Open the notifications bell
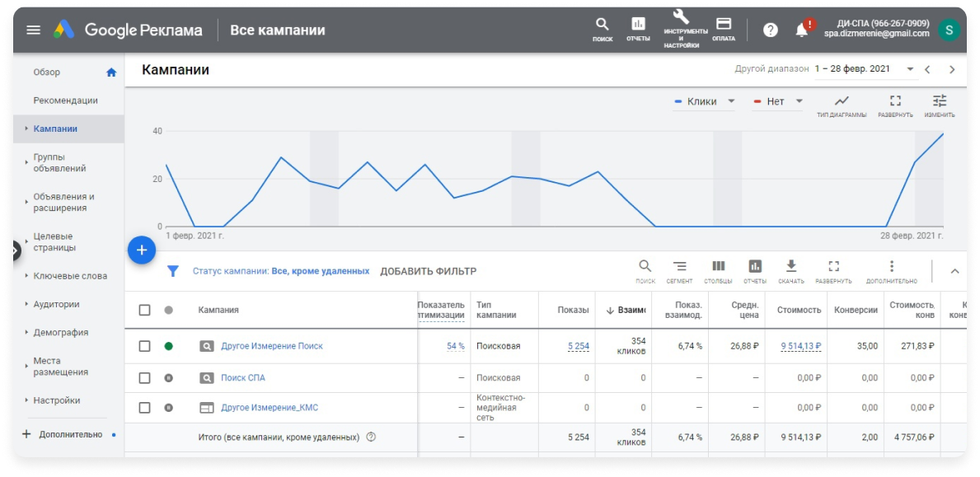The image size is (980, 477). (x=802, y=30)
